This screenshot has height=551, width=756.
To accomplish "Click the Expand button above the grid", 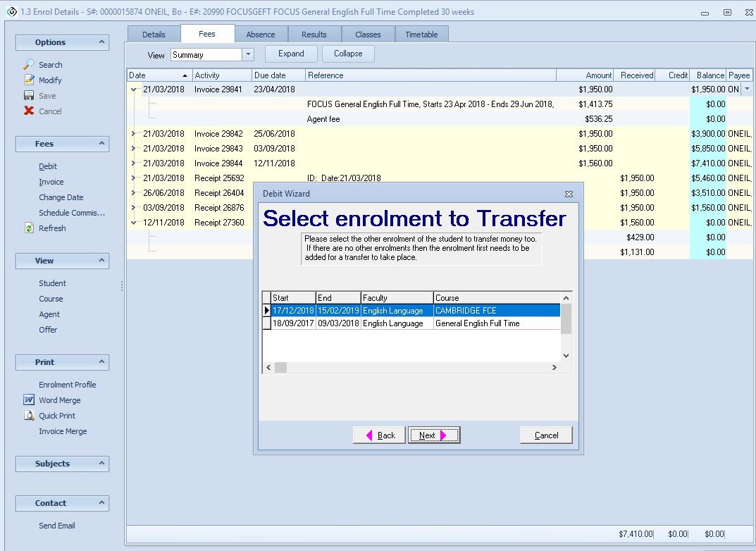I will pyautogui.click(x=290, y=54).
